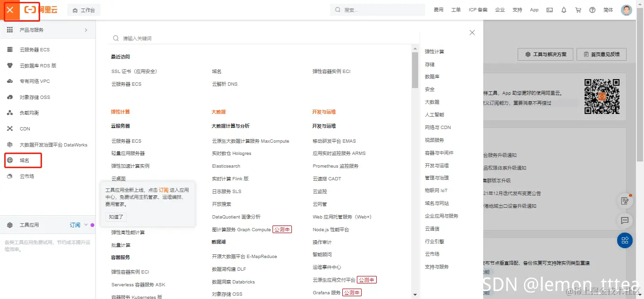Switch language with 简体
The width and height of the screenshot is (644, 299).
[608, 10]
